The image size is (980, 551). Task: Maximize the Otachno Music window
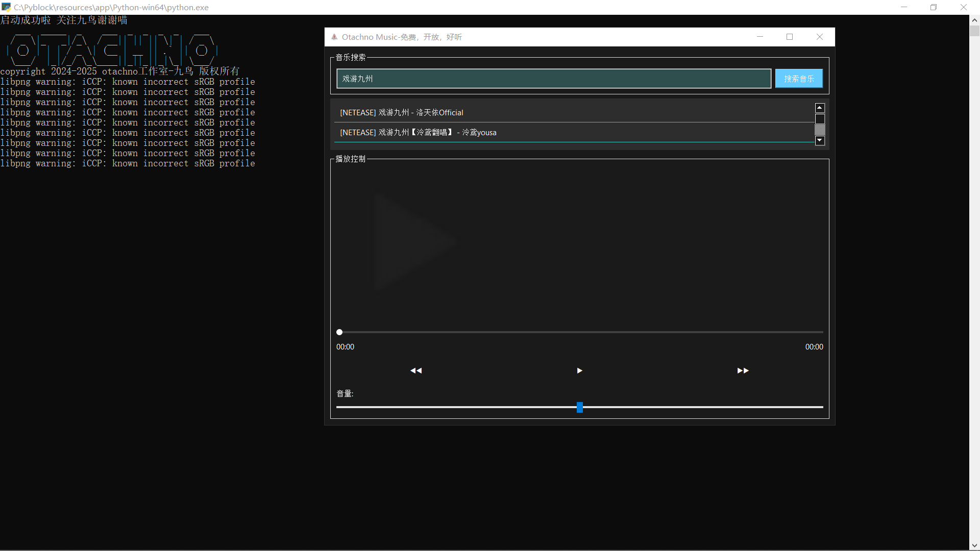[x=790, y=37]
